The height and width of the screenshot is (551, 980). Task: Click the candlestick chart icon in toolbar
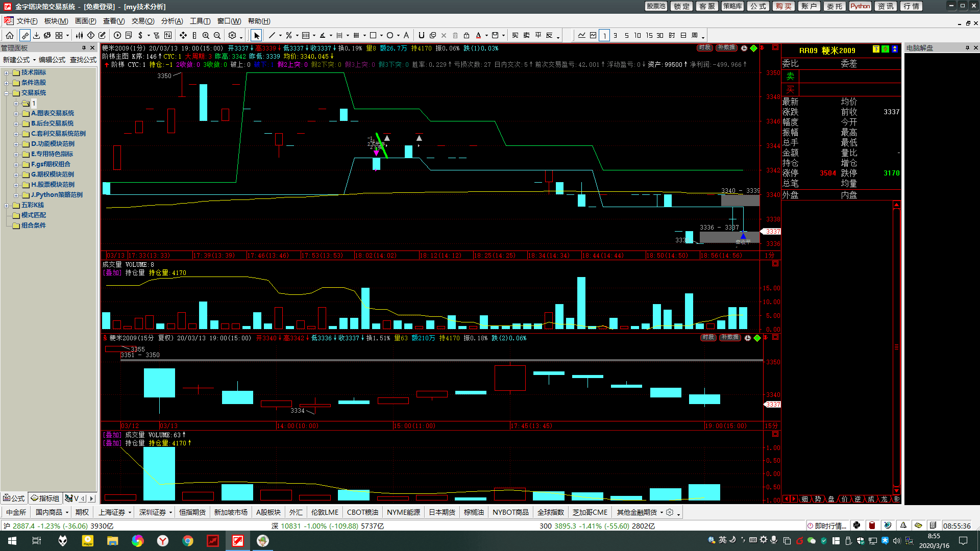(79, 35)
